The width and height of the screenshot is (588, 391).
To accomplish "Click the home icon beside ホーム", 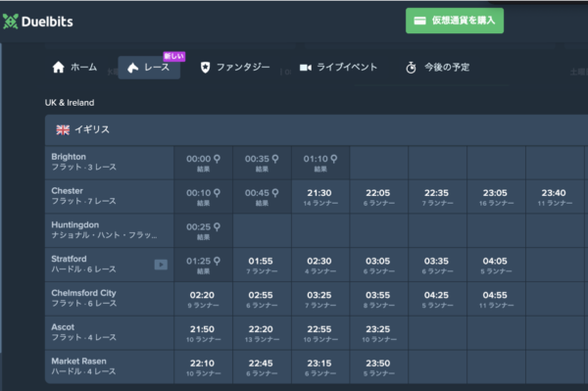I will click(x=59, y=67).
